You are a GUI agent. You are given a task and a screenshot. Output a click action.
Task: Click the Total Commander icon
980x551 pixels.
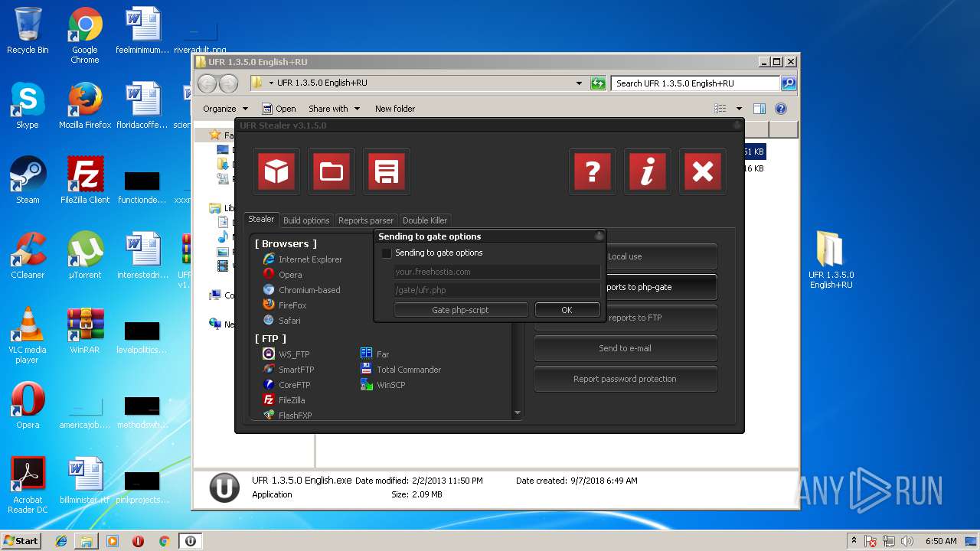point(367,370)
